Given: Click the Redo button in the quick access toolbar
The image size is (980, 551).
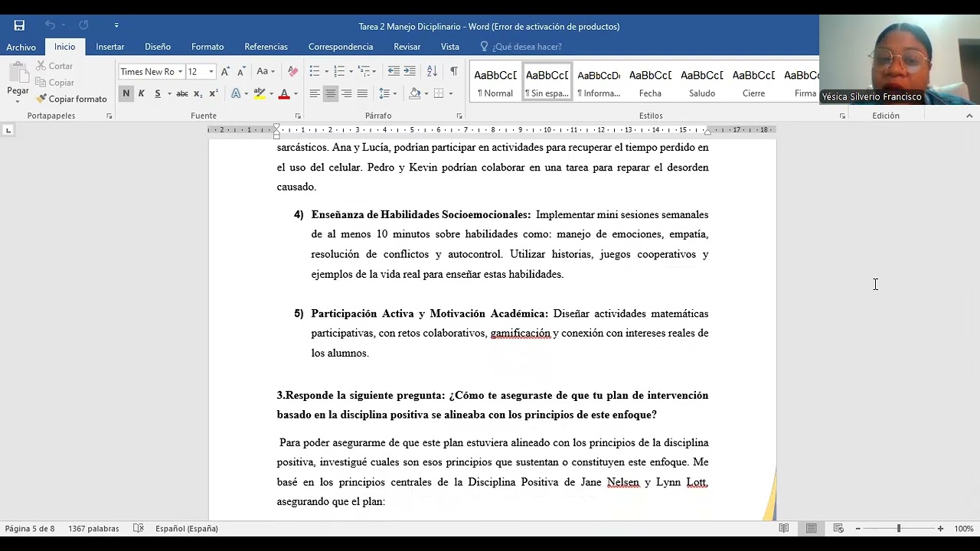Looking at the screenshot, I should point(83,25).
